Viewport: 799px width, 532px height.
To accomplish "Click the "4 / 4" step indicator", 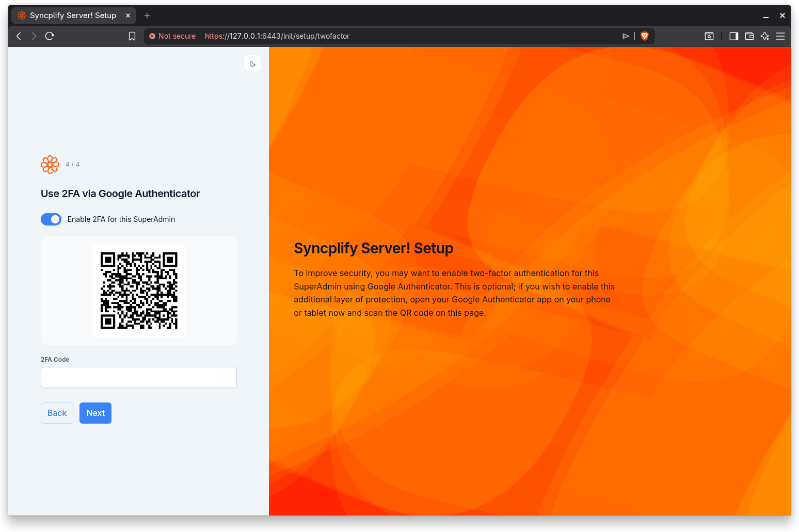I will (72, 165).
